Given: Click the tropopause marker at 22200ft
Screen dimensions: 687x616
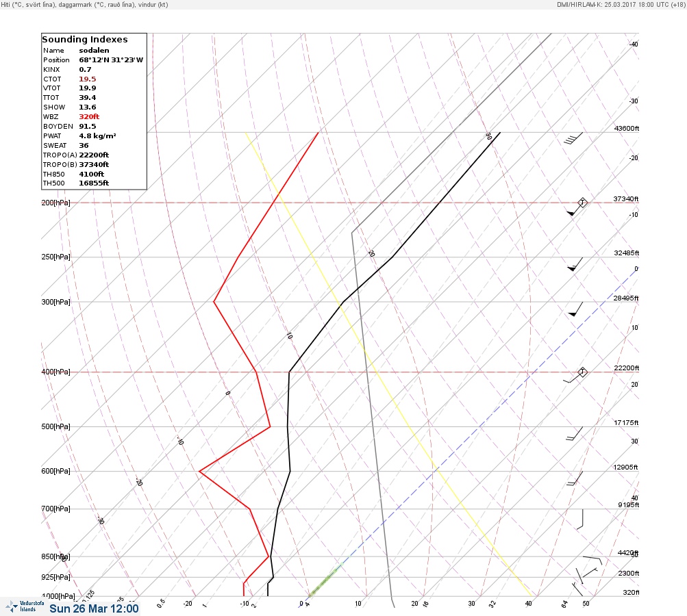Looking at the screenshot, I should (582, 372).
